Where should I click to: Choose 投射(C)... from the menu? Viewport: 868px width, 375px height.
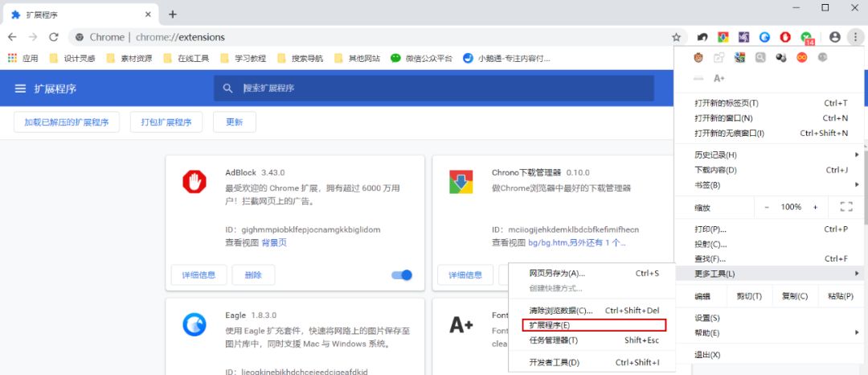coord(769,245)
